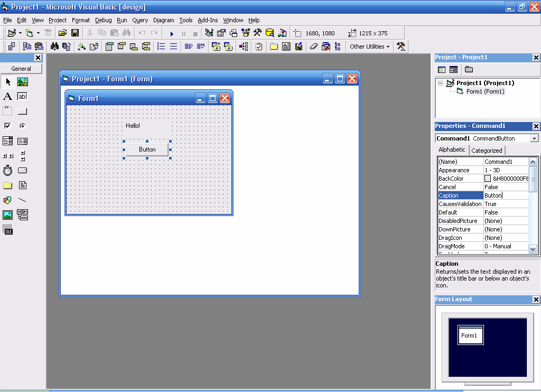Click Save Project floppy icon

click(75, 33)
